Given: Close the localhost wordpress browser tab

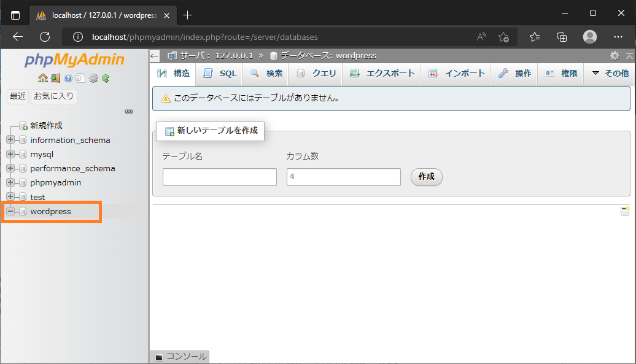Looking at the screenshot, I should pos(167,15).
